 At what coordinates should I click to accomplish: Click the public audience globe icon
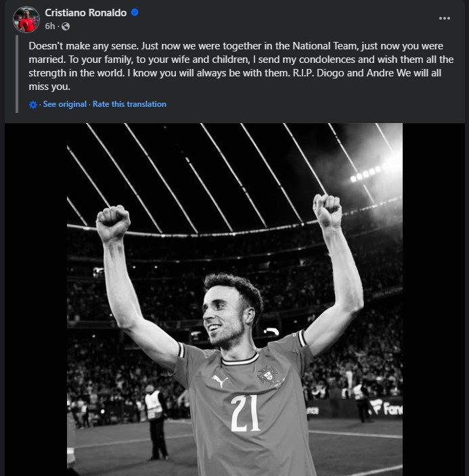pyautogui.click(x=65, y=26)
